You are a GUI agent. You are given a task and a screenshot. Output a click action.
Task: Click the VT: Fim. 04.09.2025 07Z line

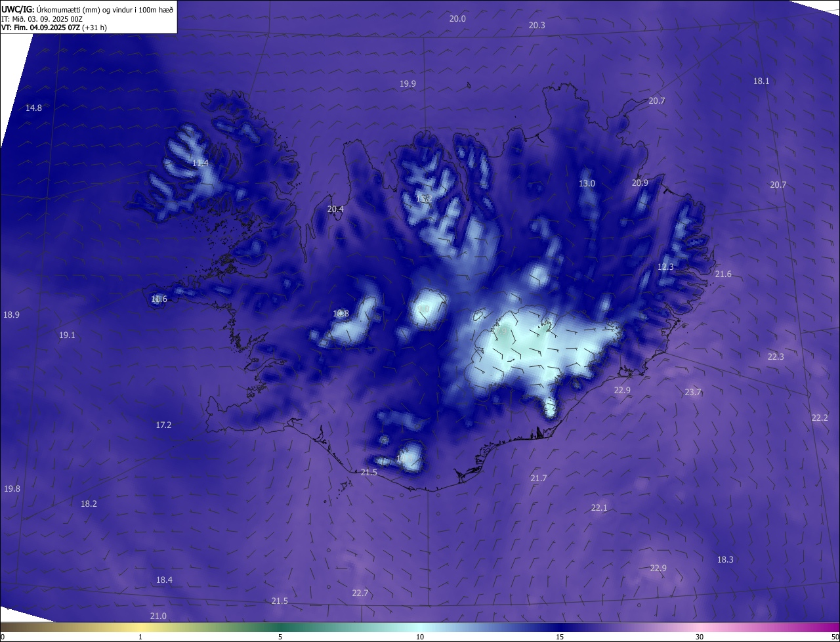click(x=54, y=28)
